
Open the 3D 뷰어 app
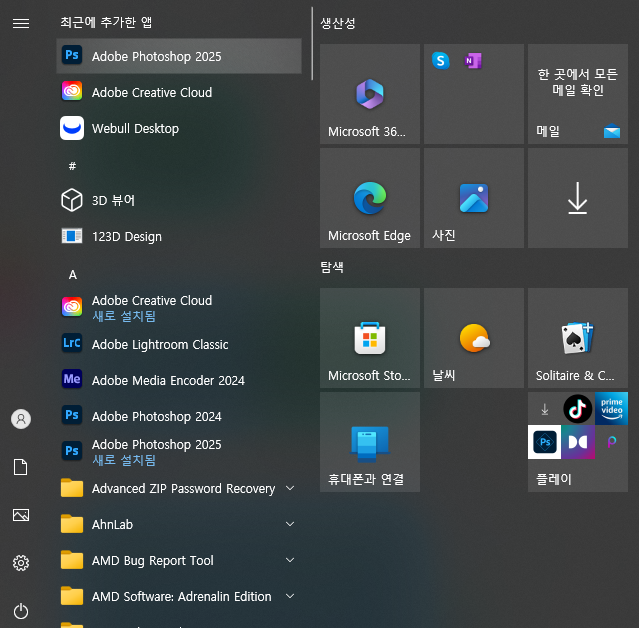click(179, 200)
